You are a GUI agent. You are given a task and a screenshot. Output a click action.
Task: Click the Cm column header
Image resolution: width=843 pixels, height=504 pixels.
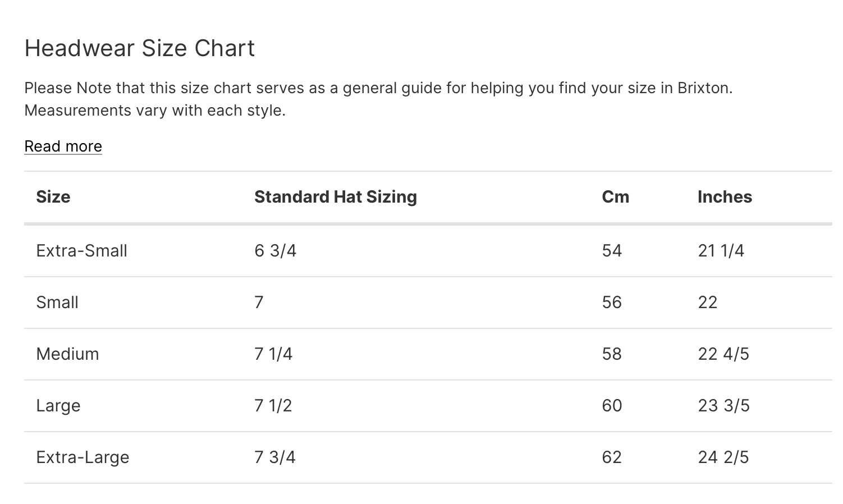point(615,197)
